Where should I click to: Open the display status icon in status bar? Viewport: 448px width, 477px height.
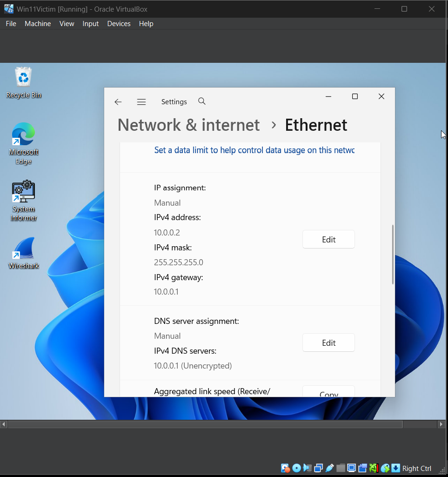[x=352, y=468]
